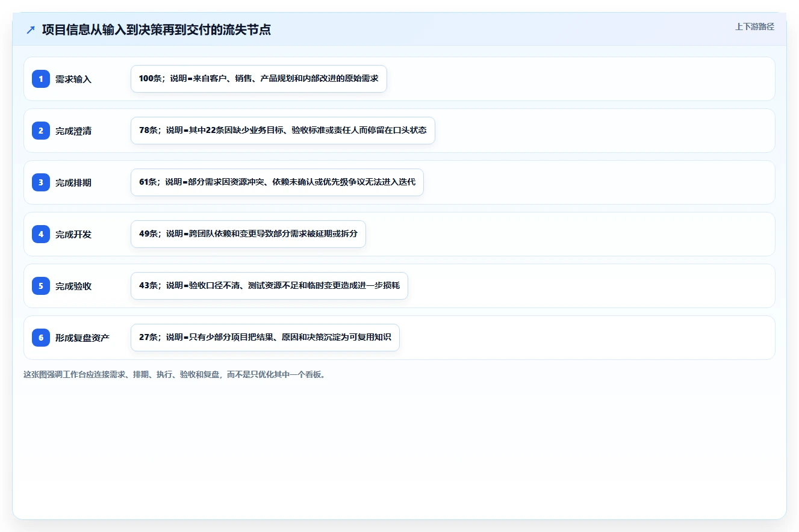Click the trend arrow icon beside the title

[31, 29]
